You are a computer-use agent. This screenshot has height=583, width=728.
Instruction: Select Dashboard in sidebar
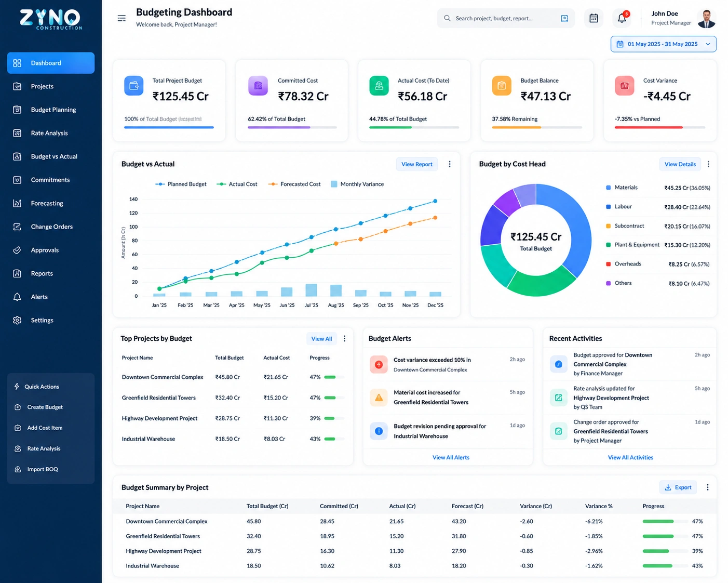[51, 63]
